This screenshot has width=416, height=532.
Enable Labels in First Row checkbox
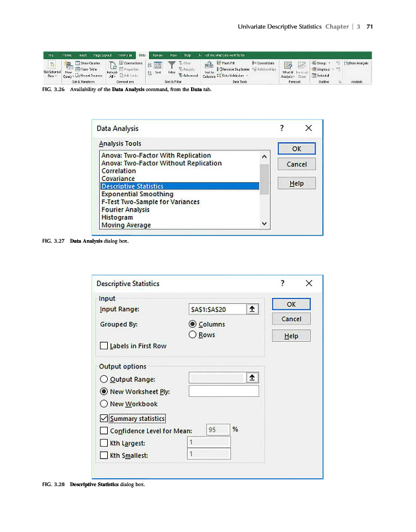[103, 346]
